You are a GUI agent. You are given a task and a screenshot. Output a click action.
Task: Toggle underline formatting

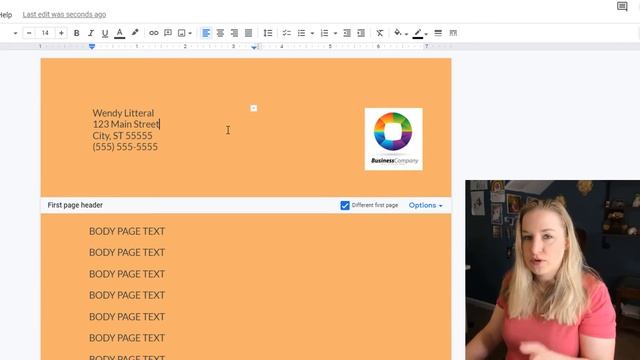[x=105, y=33]
